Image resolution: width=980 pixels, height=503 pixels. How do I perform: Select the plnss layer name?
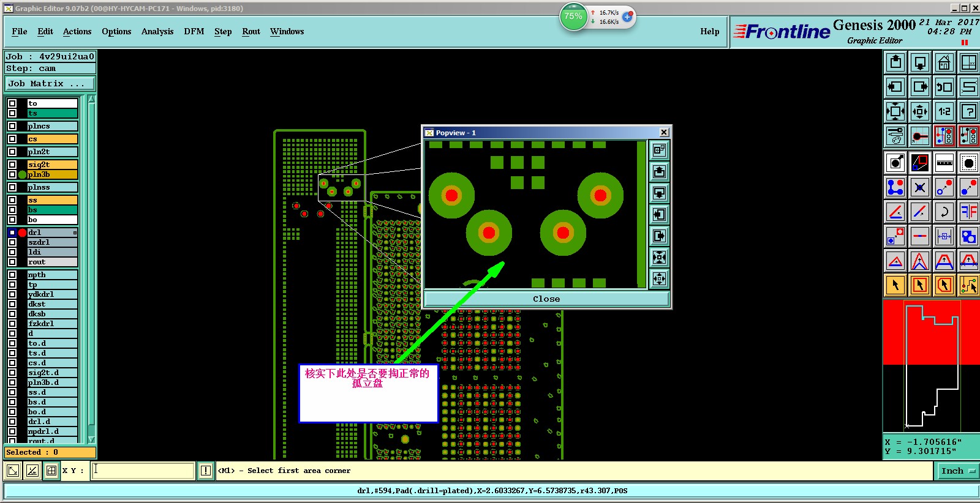(x=52, y=187)
